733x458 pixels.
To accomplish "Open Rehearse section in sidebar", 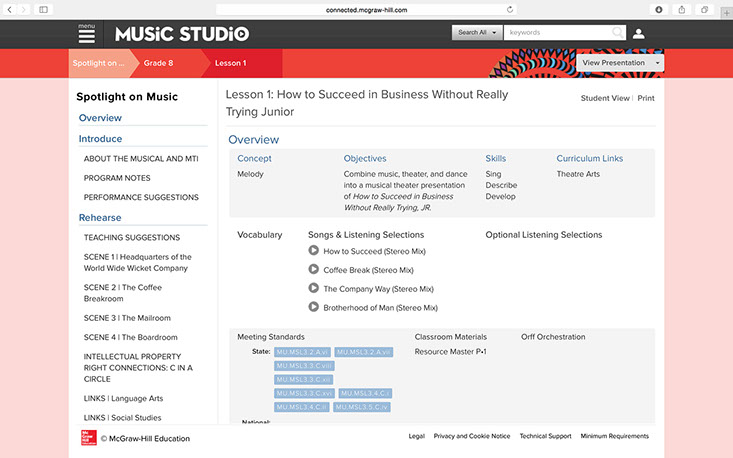I will [x=100, y=218].
